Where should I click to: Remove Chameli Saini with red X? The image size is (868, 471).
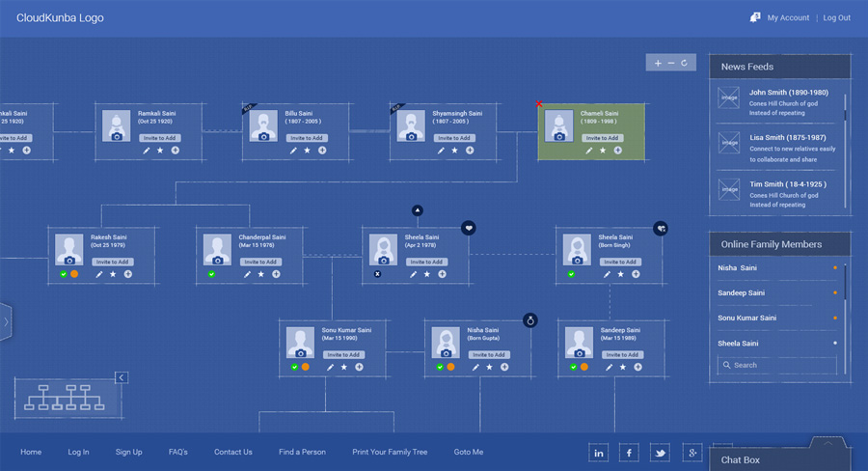(x=539, y=103)
